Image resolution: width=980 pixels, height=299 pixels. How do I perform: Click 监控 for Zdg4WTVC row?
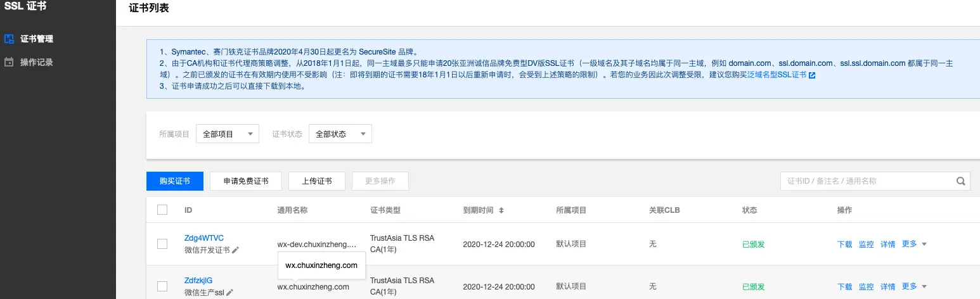[x=867, y=245]
